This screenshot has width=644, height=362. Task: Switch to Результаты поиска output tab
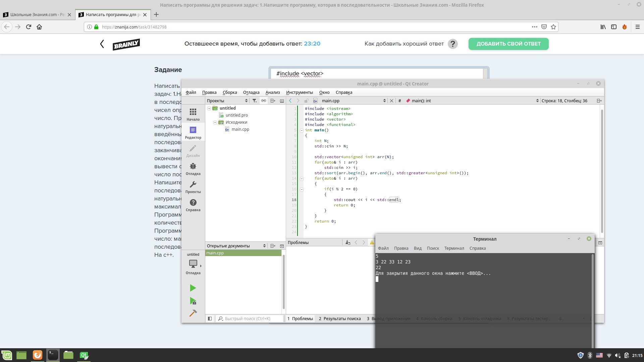(339, 318)
